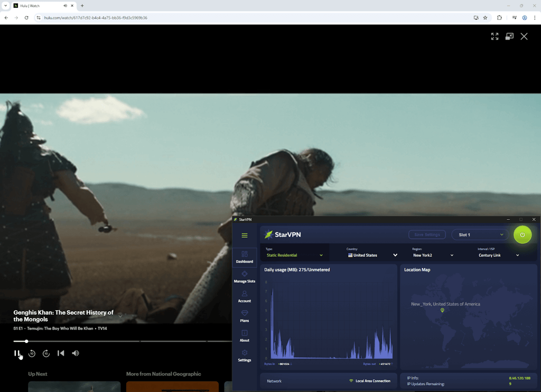Open the Plans section in StarVPN
541x392 pixels.
244,316
